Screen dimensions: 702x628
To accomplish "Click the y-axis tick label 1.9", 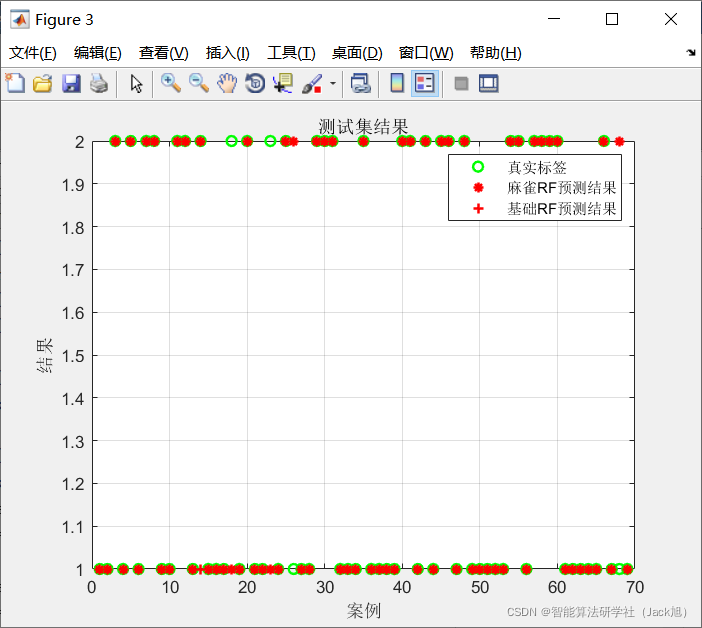I will click(73, 184).
